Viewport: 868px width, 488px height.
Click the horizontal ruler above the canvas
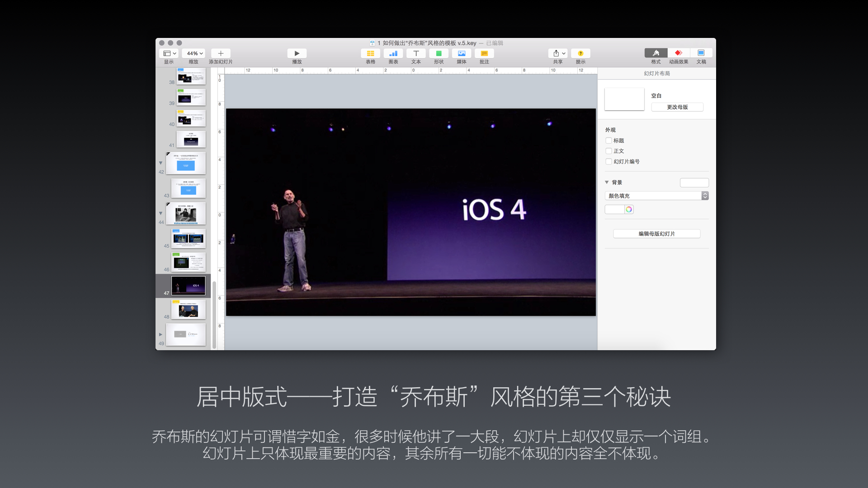click(x=411, y=70)
